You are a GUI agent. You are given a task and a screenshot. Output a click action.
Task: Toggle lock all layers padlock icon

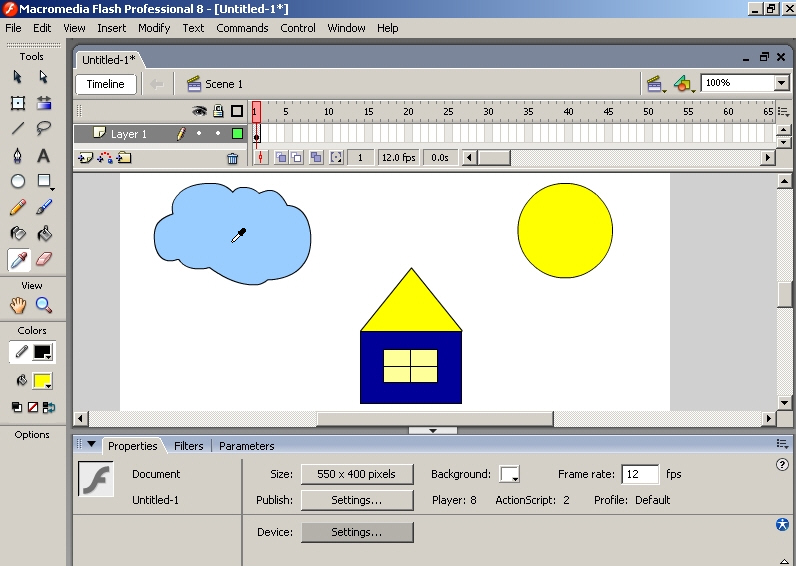click(x=218, y=111)
